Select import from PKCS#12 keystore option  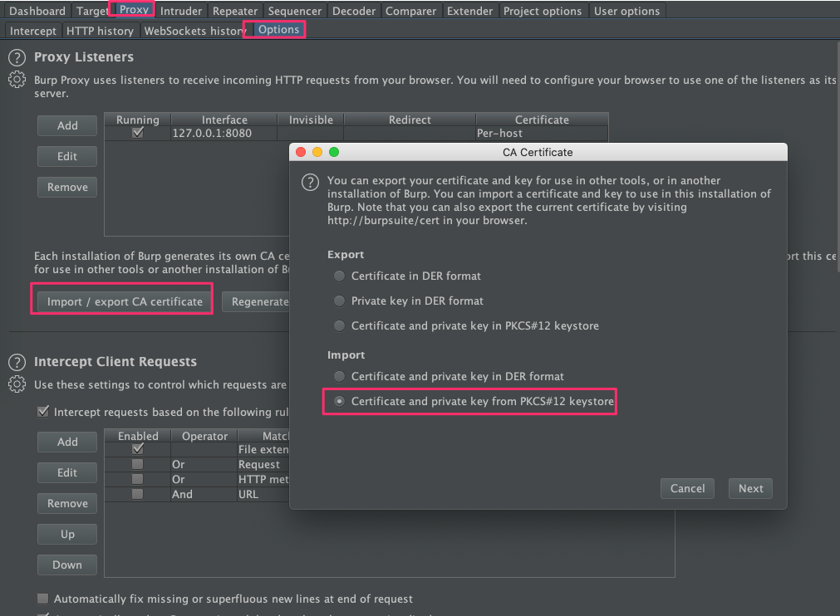coord(339,401)
